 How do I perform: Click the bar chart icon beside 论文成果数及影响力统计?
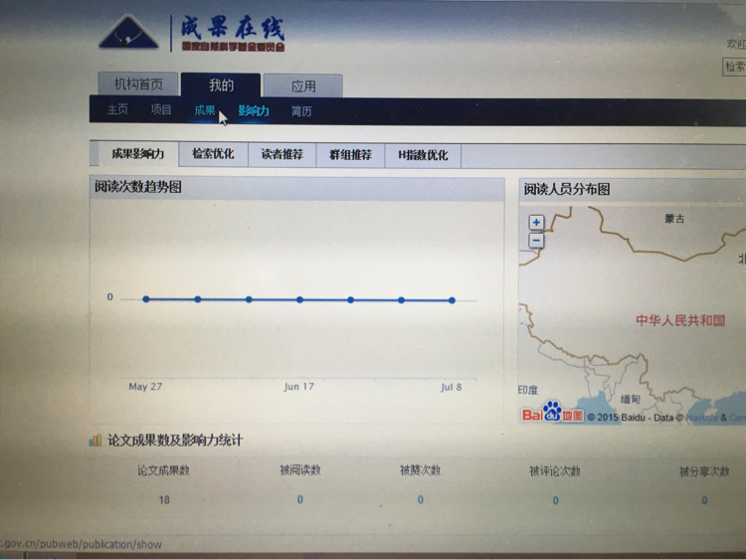coord(95,440)
